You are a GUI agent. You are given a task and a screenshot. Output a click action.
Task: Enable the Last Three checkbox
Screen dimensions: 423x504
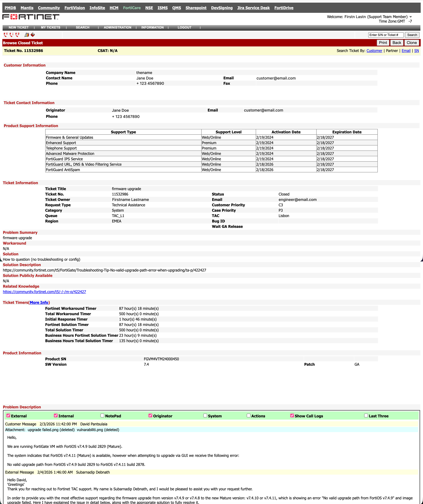[x=366, y=415]
